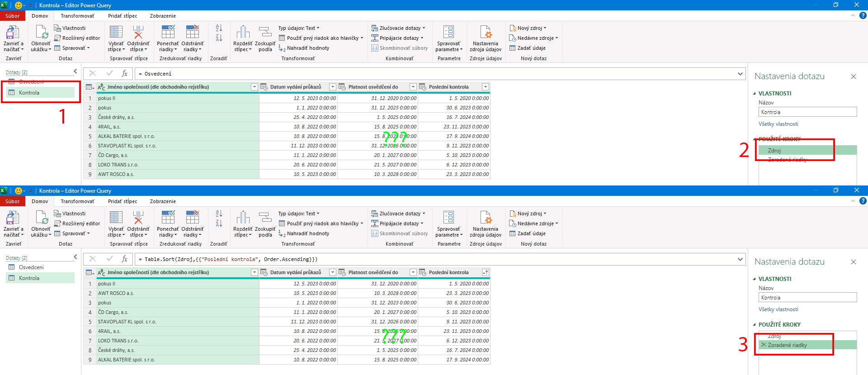Open Platnost osvědčení do column filter, upper table

point(413,87)
